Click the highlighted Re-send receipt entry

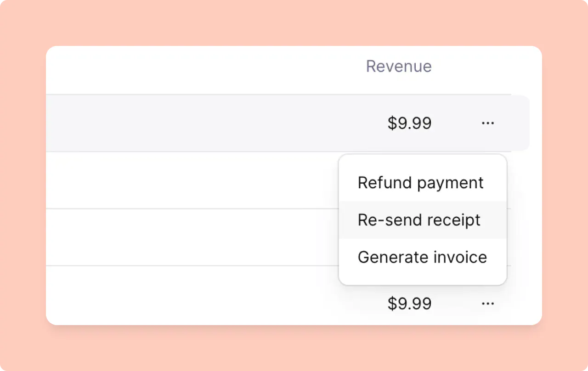pyautogui.click(x=419, y=220)
